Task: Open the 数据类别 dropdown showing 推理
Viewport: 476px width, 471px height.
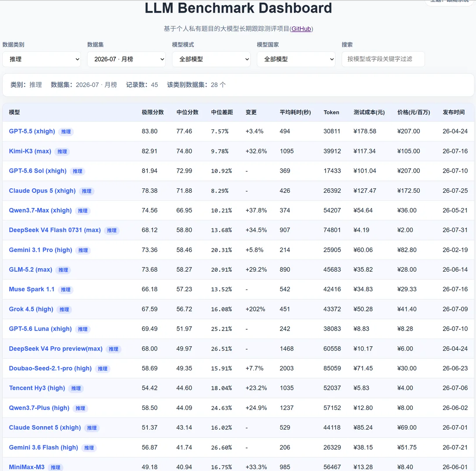Action: [x=41, y=59]
